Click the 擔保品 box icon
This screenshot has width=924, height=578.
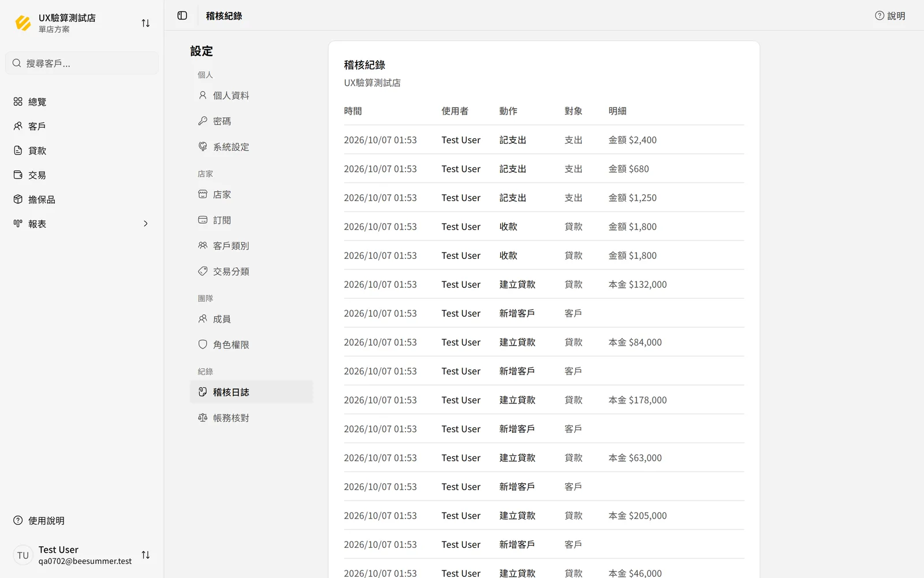coord(18,199)
